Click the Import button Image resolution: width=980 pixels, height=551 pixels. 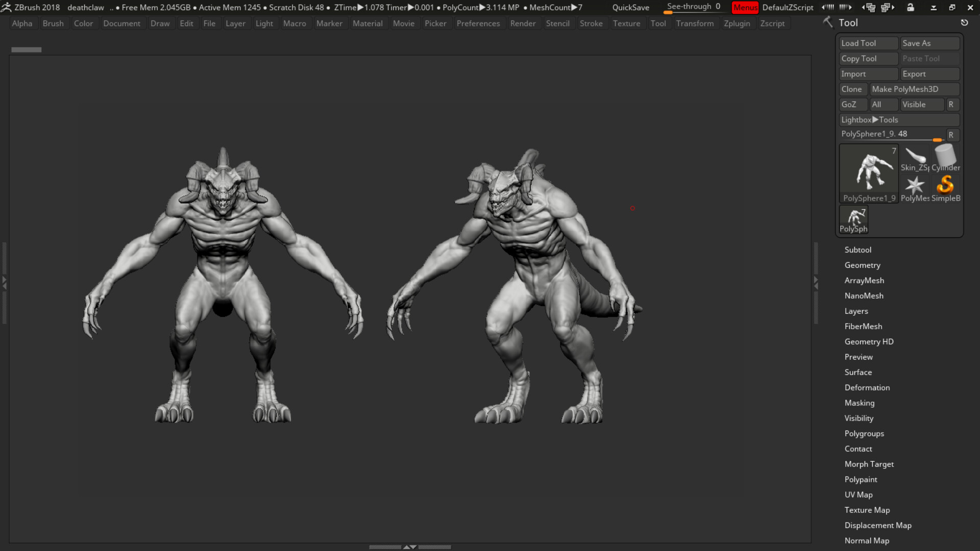[x=868, y=73]
